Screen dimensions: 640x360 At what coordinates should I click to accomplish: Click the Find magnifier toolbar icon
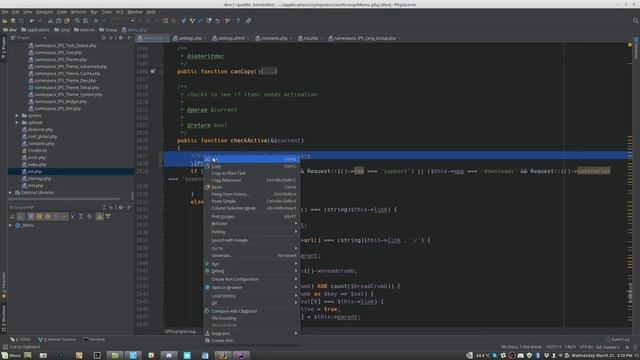(x=77, y=21)
